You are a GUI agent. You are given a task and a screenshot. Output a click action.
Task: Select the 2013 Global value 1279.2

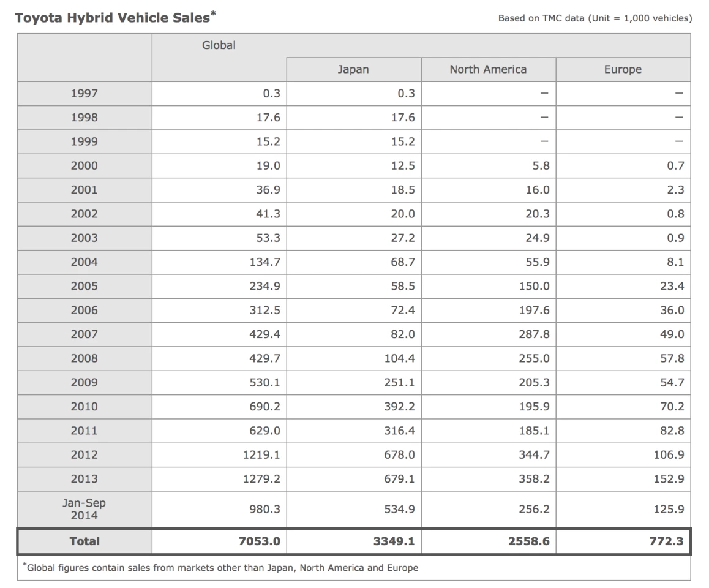click(x=263, y=479)
